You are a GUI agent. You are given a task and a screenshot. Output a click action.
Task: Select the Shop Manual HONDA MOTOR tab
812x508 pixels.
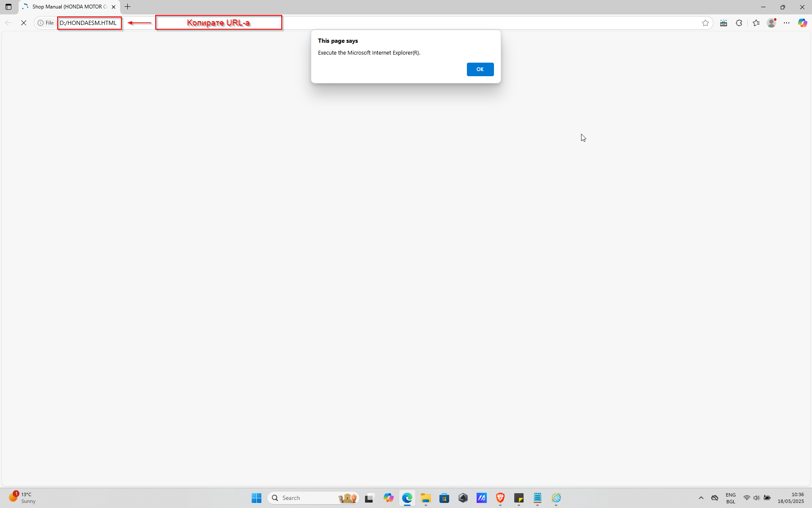click(69, 7)
